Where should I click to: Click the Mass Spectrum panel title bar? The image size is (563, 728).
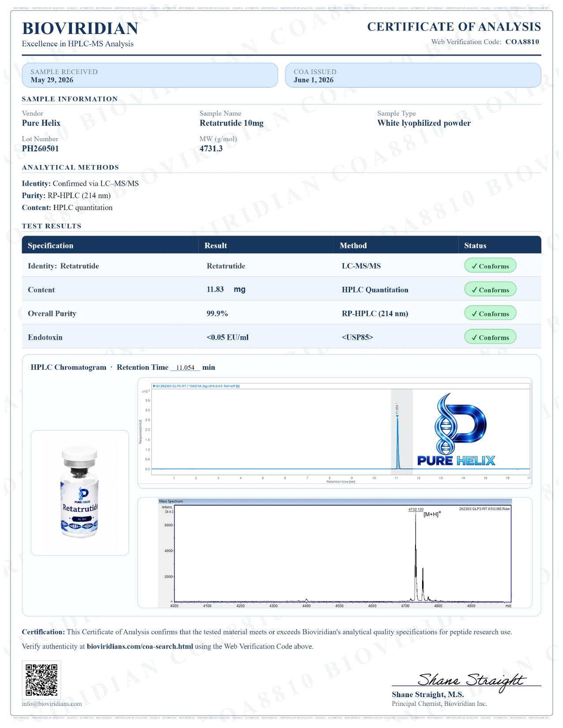335,501
